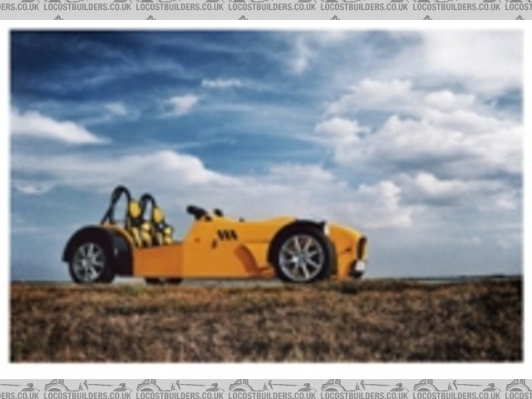Click the decal on the car's side panel
Screen dimensions: 532x399
(226, 236)
